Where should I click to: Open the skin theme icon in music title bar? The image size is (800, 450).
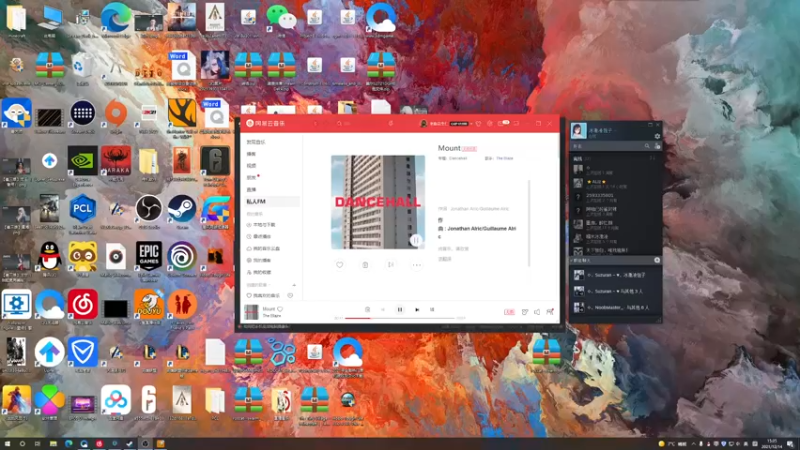tap(478, 123)
